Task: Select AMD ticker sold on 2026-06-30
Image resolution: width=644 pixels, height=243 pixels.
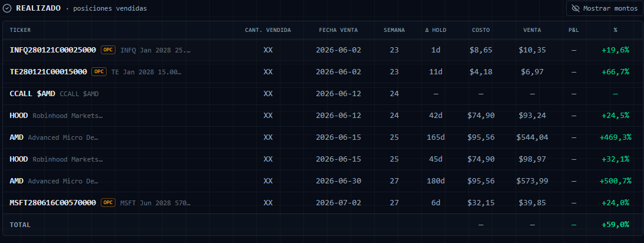Action: 16,181
